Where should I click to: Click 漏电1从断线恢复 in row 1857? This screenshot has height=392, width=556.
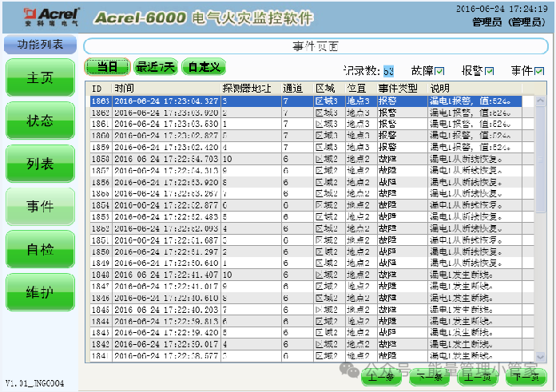(466, 171)
